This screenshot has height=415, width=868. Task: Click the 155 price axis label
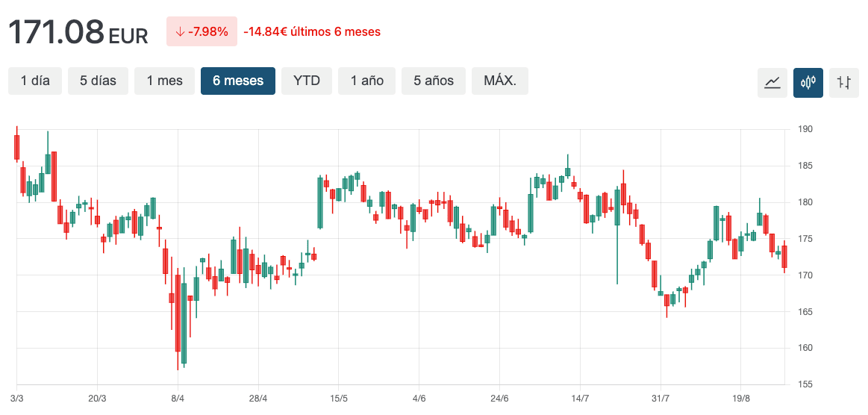(x=805, y=384)
